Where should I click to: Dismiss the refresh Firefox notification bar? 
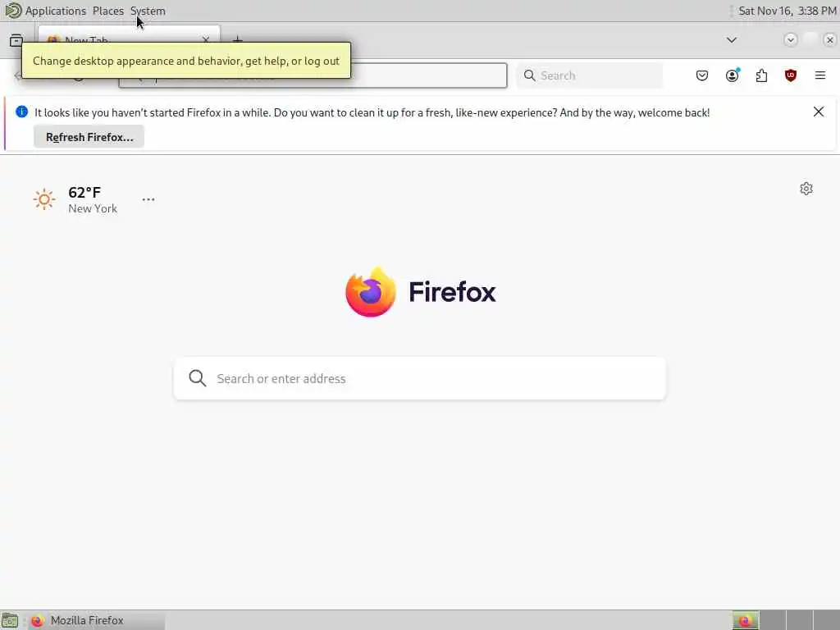[818, 112]
